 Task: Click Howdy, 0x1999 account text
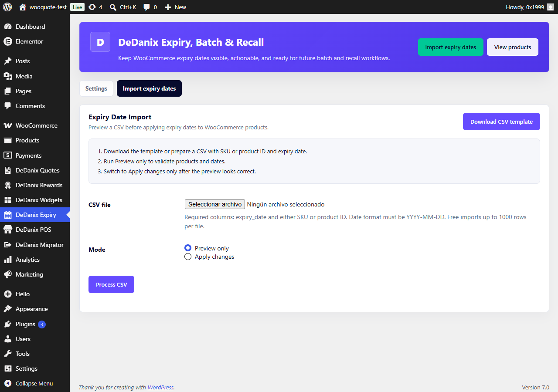click(x=525, y=7)
